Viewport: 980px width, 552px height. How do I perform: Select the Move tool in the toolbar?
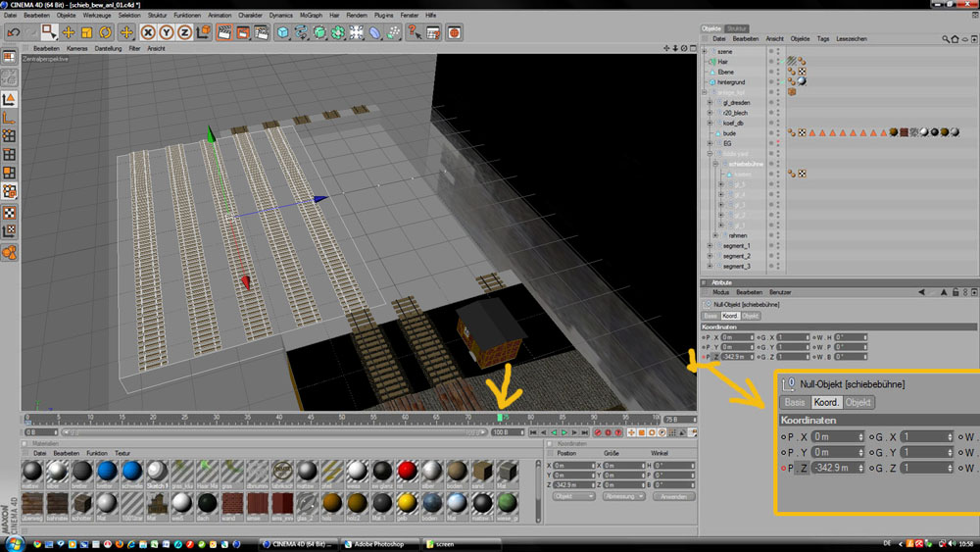click(69, 32)
